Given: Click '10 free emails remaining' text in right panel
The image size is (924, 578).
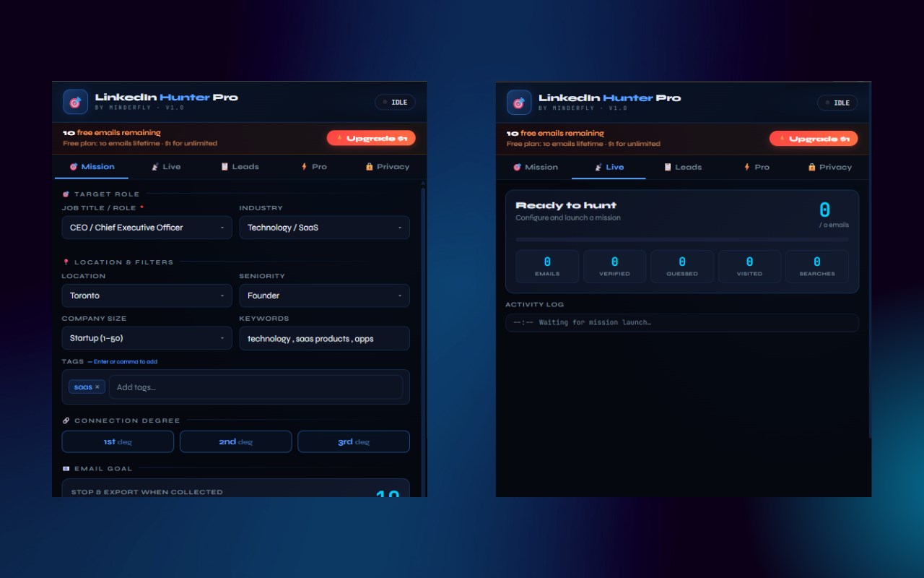Looking at the screenshot, I should pyautogui.click(x=555, y=134).
